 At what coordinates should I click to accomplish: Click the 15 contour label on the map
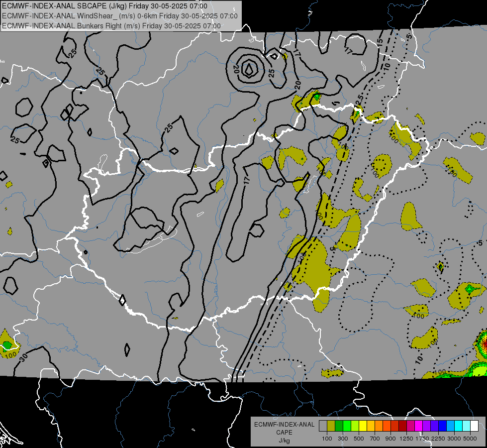(x=380, y=42)
